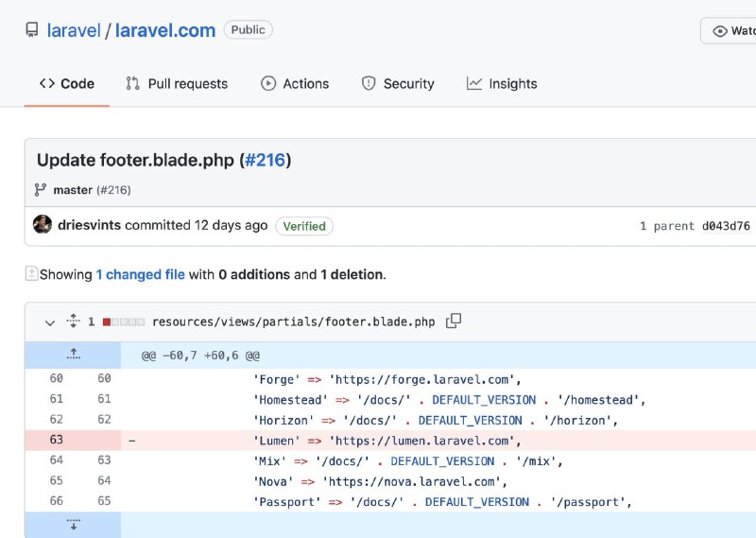Collapse the footer.blade.php file diff
Viewport: 756px width, 538px height.
(50, 322)
